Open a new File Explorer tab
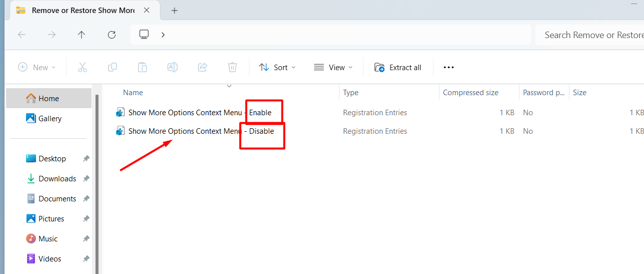This screenshot has width=644, height=274. click(x=174, y=11)
